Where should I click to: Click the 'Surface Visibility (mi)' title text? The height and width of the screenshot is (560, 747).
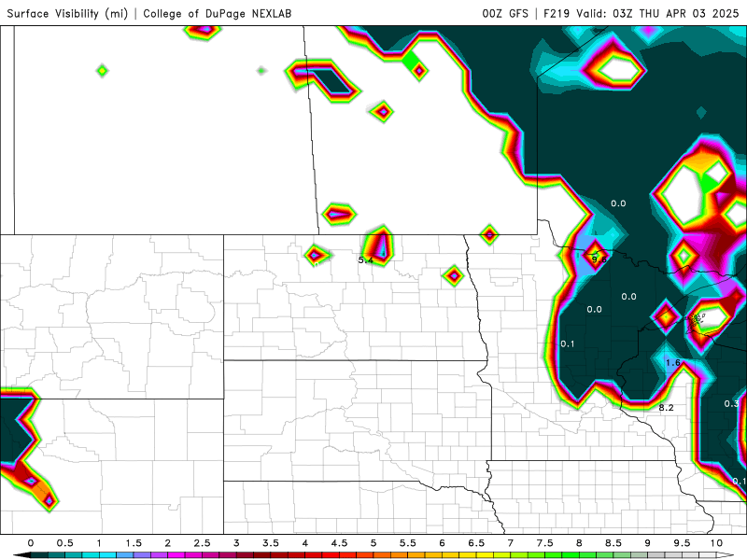click(x=67, y=13)
